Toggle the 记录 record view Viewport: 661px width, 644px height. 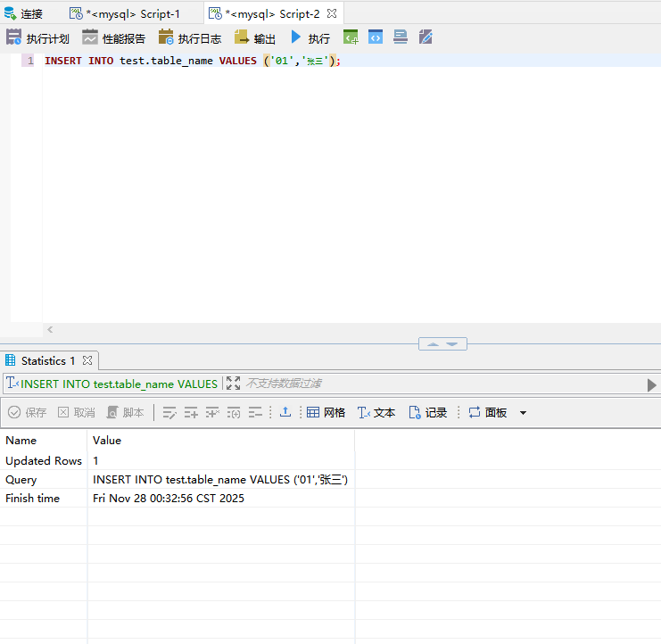(x=427, y=412)
